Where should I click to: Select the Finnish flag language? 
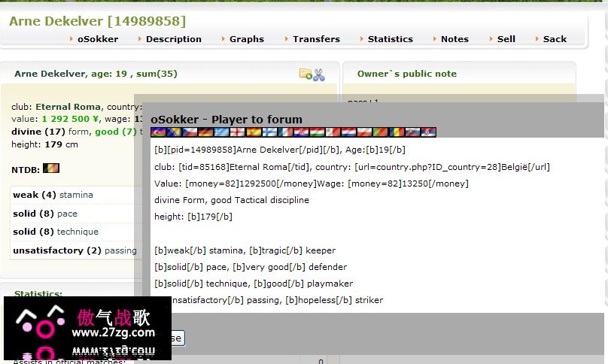point(269,132)
